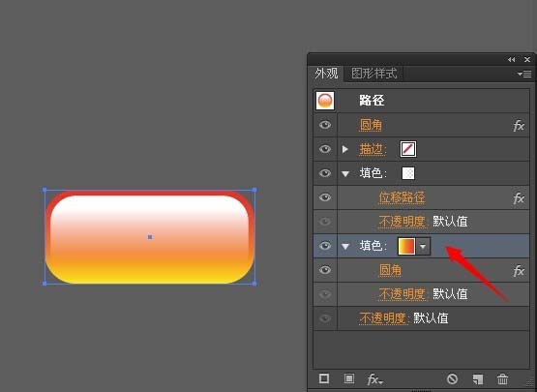Open the gradient fill swatch dropdown
The image size is (537, 392).
pos(423,247)
